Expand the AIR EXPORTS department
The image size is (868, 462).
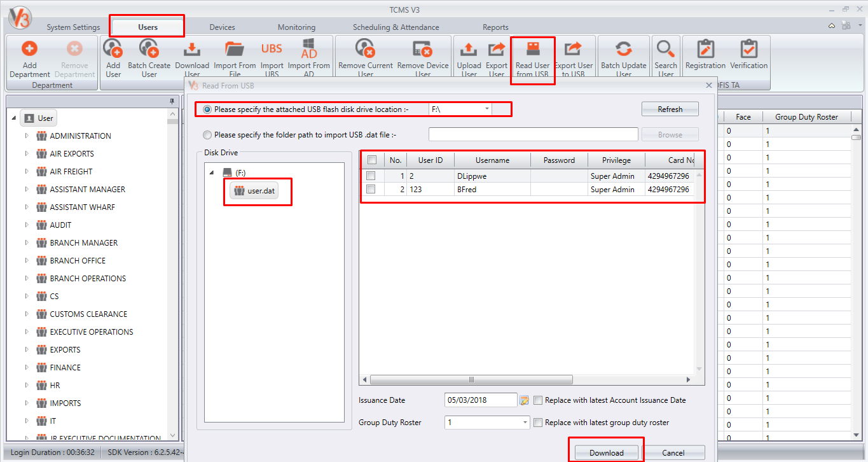[27, 153]
